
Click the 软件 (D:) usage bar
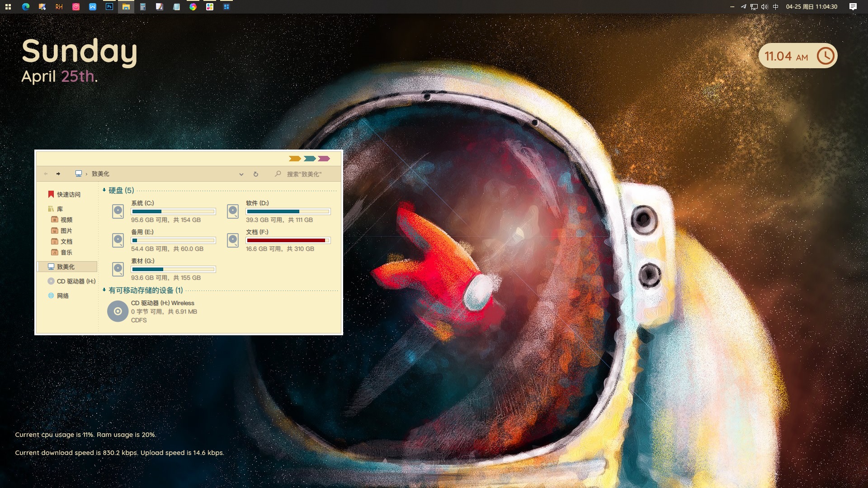288,211
